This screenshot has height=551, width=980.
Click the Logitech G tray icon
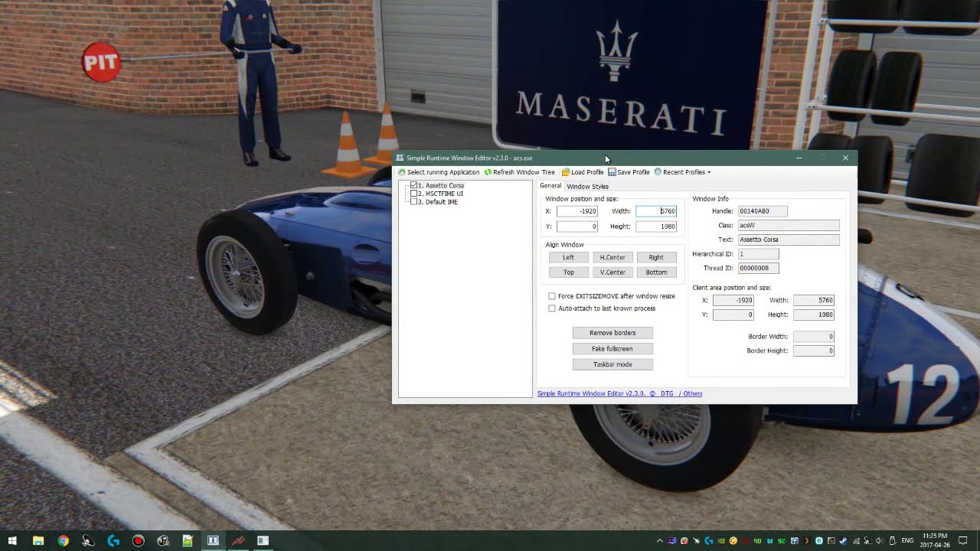(x=709, y=541)
